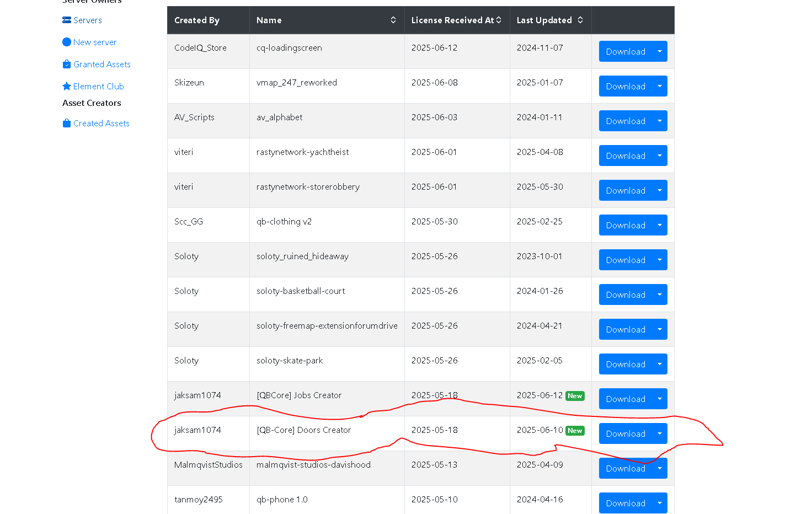Expand download options for vmap_247_reworked
Screen dimensions: 812x514
pos(660,86)
